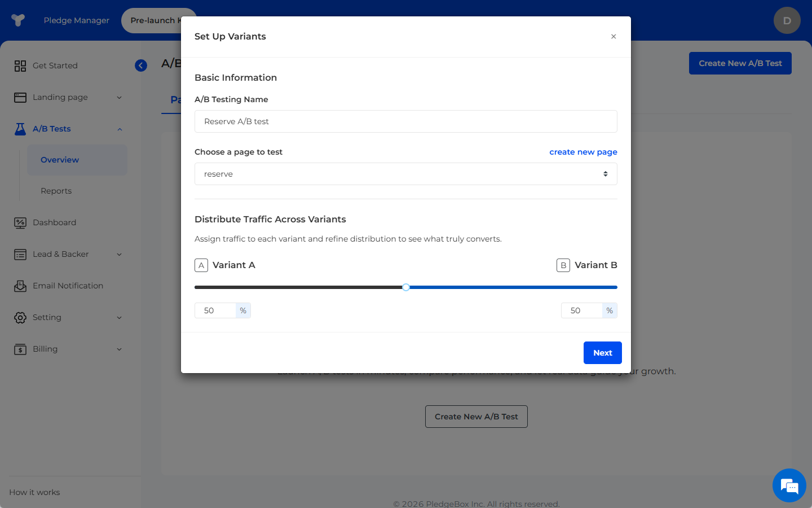Image resolution: width=812 pixels, height=508 pixels.
Task: Click the Dashboard chart icon
Action: coord(20,223)
